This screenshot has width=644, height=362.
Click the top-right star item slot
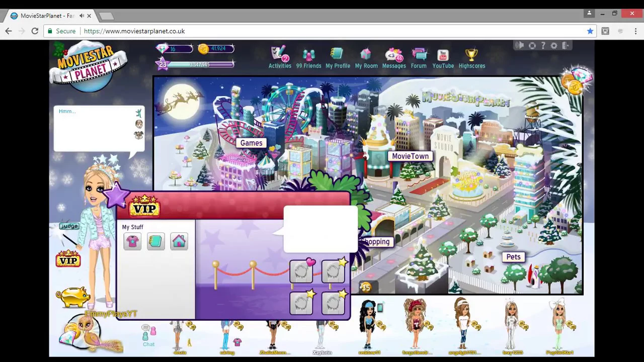[x=334, y=271]
